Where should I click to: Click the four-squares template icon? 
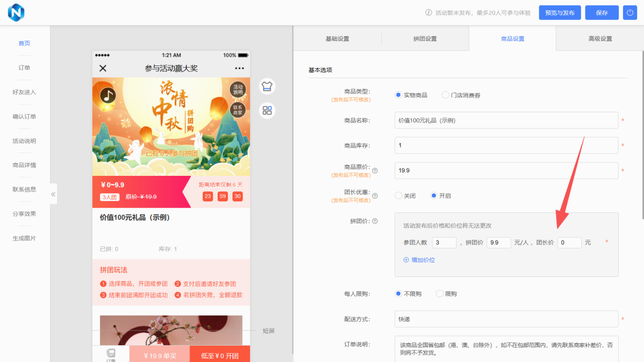click(x=267, y=111)
